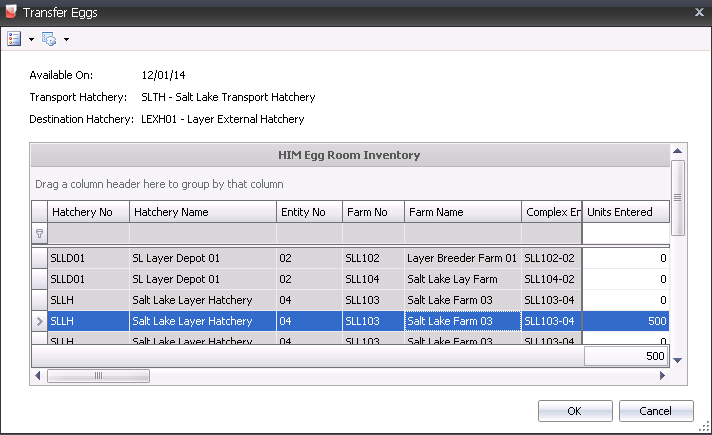Viewport: 712px width, 435px height.
Task: Open dropdown arrow beside list options icon
Action: click(x=31, y=40)
